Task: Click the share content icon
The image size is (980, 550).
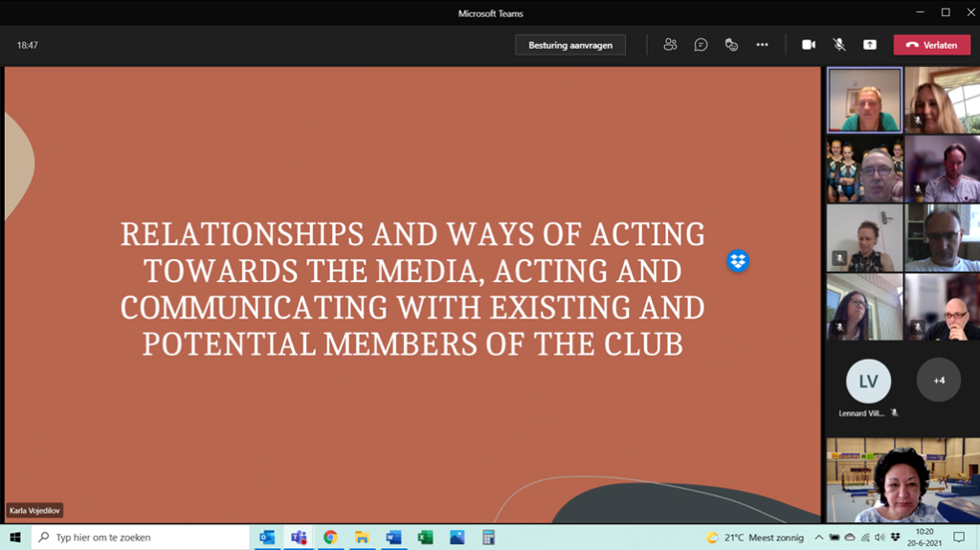Action: pos(869,45)
